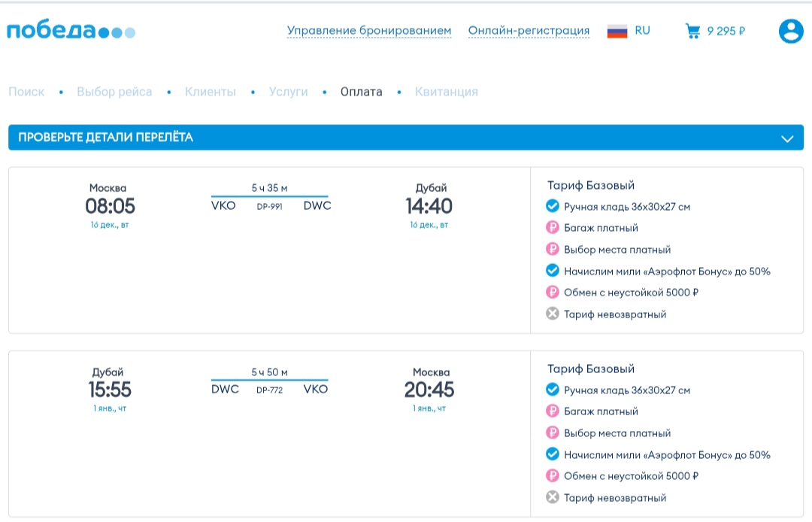This screenshot has height=522, width=812.
Task: Click flight number DP-991
Action: pyautogui.click(x=270, y=207)
